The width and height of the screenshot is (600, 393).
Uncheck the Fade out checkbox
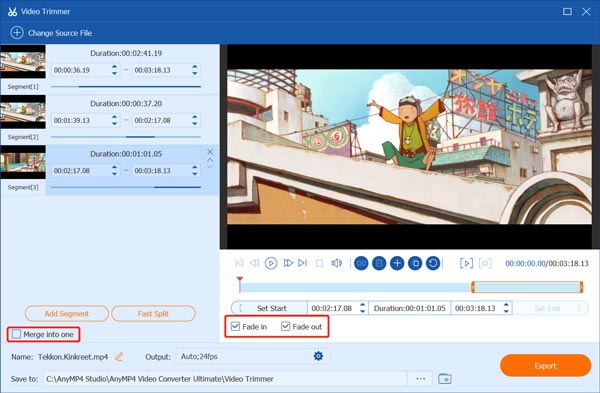[285, 326]
